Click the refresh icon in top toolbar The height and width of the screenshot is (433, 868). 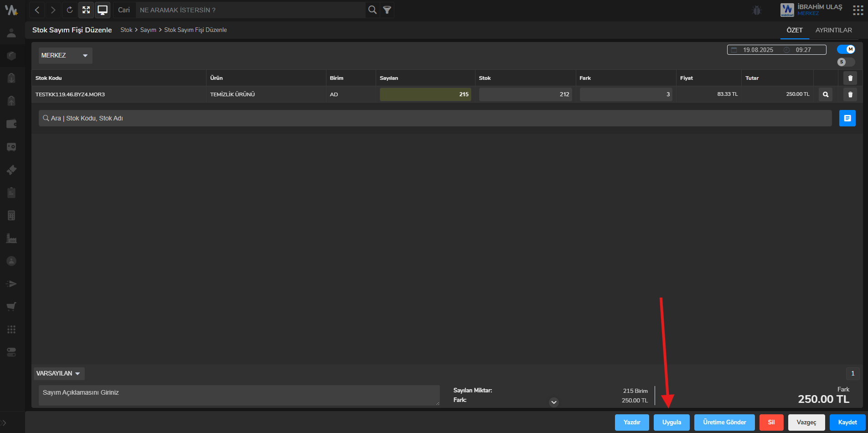[69, 10]
